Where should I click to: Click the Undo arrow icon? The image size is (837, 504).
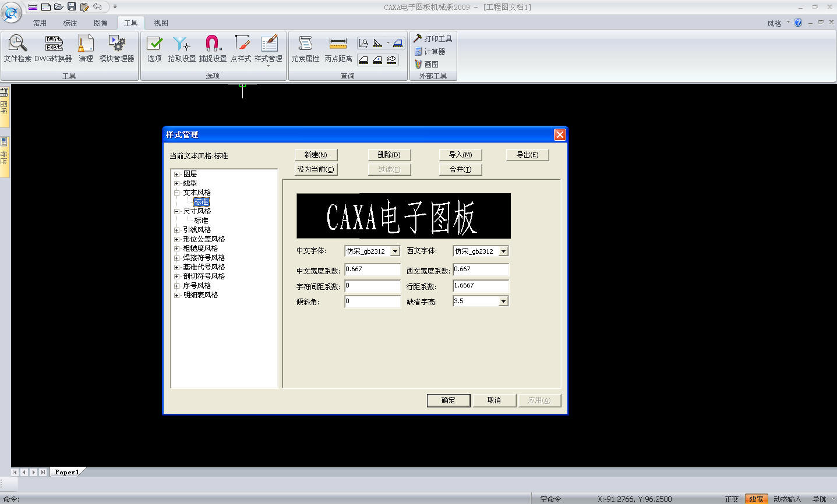point(97,7)
